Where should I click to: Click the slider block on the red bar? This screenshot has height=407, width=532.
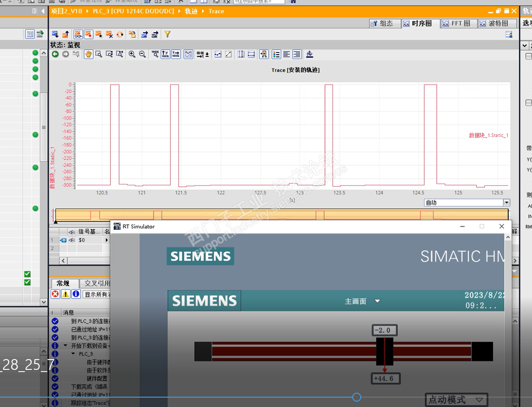[x=385, y=351]
